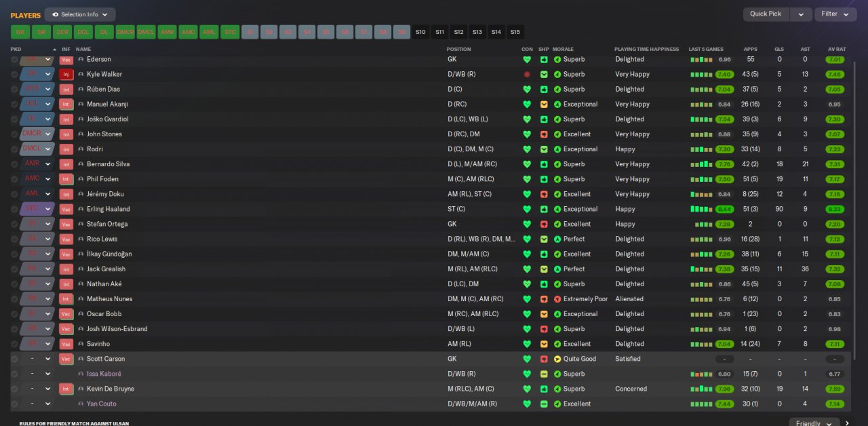Toggle the selection check for Rodri
Screen dimensions: 868x426
(x=14, y=149)
